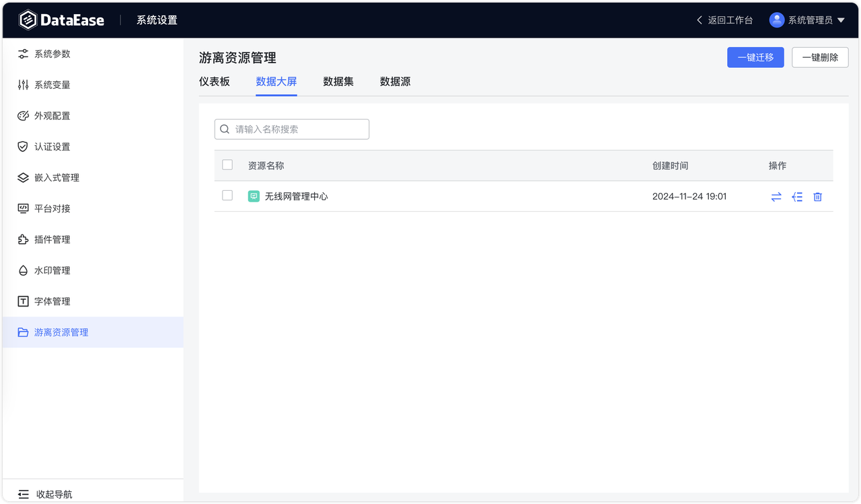Delete 无线网管理中心 via trash icon

coord(818,197)
